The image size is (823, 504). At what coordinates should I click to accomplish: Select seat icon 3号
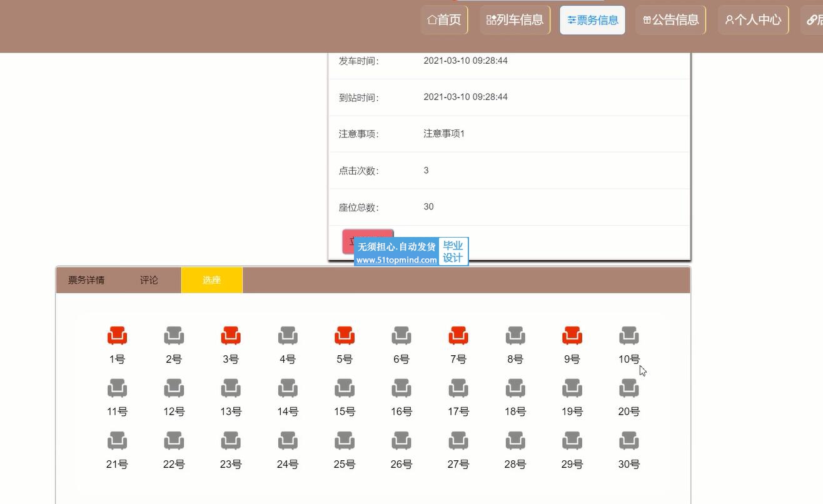(x=231, y=336)
